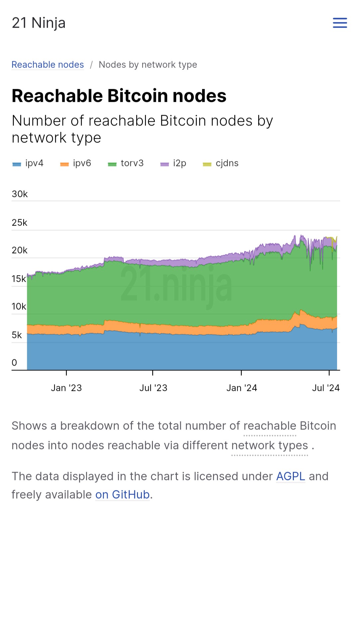This screenshot has height=644, width=359.
Task: Toggle the ipv6 series in the legend
Action: pos(82,163)
